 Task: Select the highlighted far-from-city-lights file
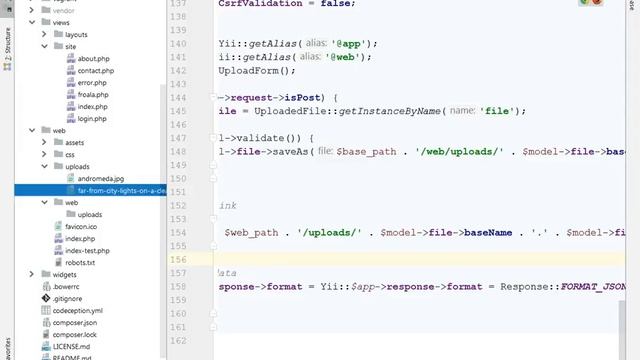click(x=90, y=190)
